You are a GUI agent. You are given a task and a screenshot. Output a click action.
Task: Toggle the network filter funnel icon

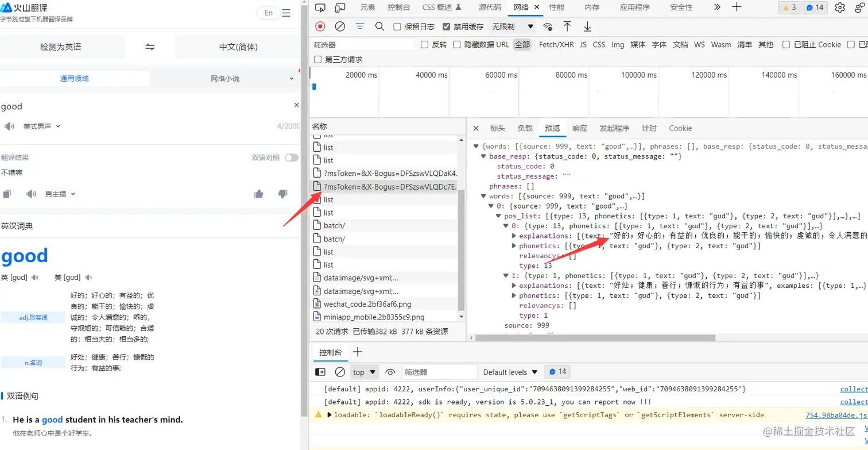360,26
